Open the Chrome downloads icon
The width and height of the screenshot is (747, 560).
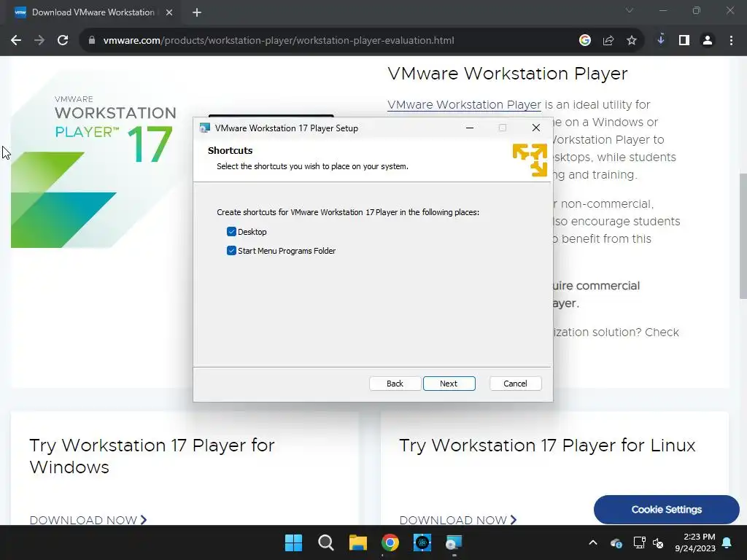coord(661,40)
